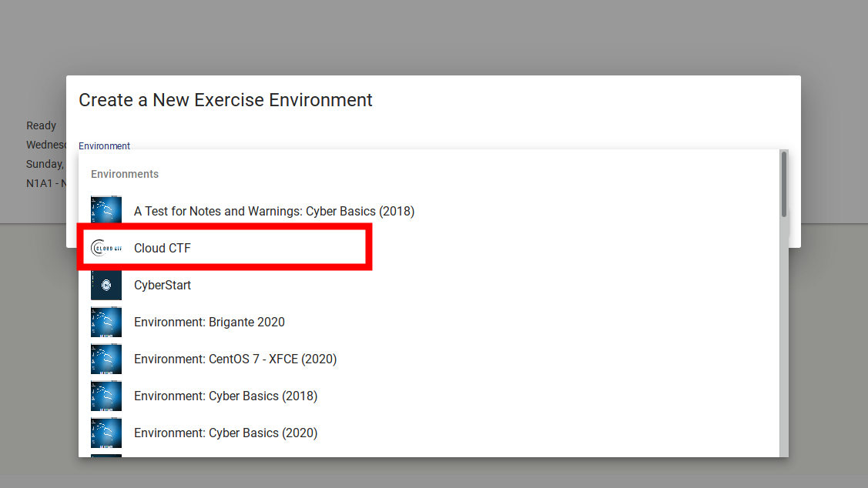This screenshot has height=488, width=868.
Task: Click the Cyber Basics (2020) environment thumbnail
Action: 106,433
